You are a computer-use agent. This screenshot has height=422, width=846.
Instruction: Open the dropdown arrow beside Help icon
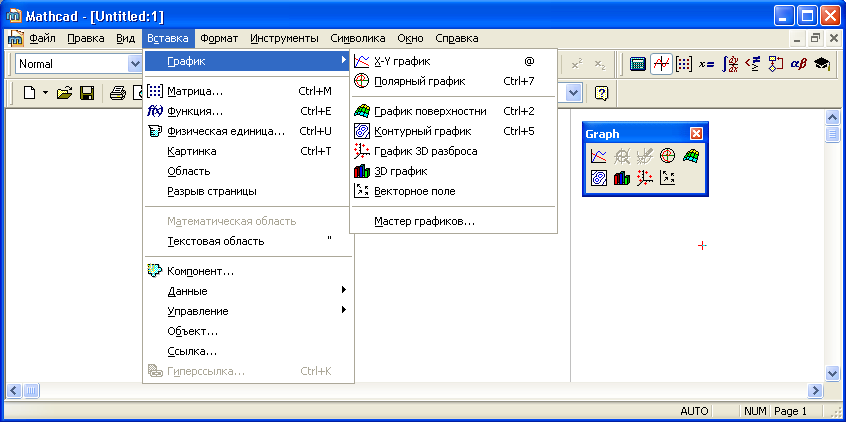click(x=574, y=93)
